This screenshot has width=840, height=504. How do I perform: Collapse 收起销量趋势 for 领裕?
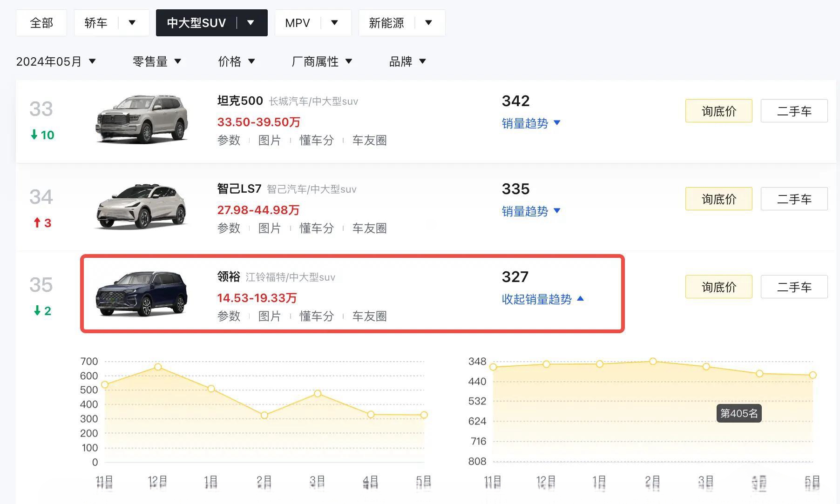coord(543,299)
